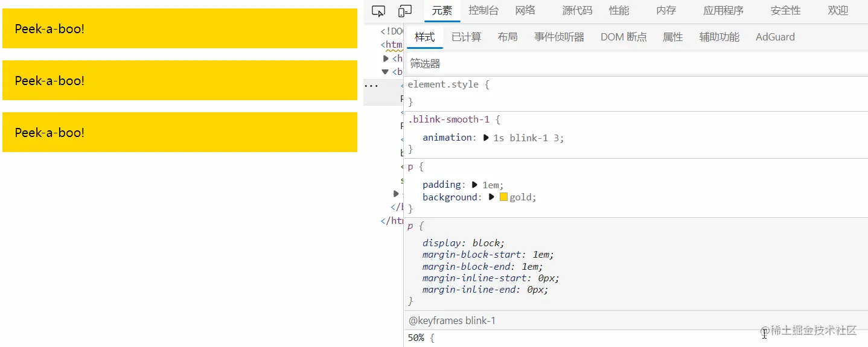
Task: Select the 样式 sub-tab
Action: click(x=424, y=37)
